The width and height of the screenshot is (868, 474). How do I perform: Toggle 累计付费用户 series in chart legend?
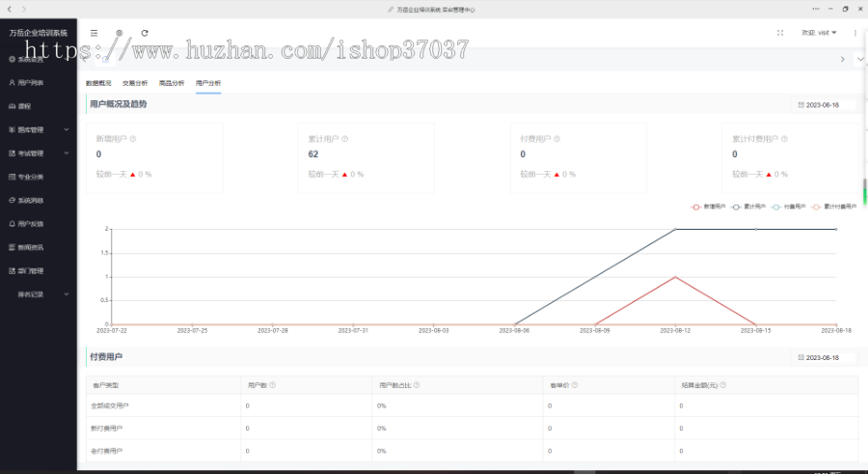pos(833,207)
